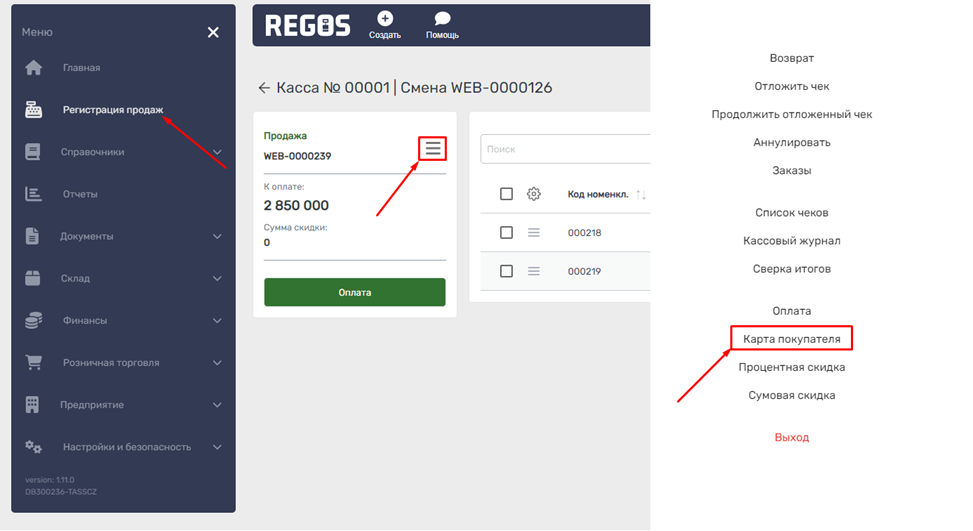973x531 pixels.
Task: Click the Поиск search field
Action: click(x=565, y=149)
